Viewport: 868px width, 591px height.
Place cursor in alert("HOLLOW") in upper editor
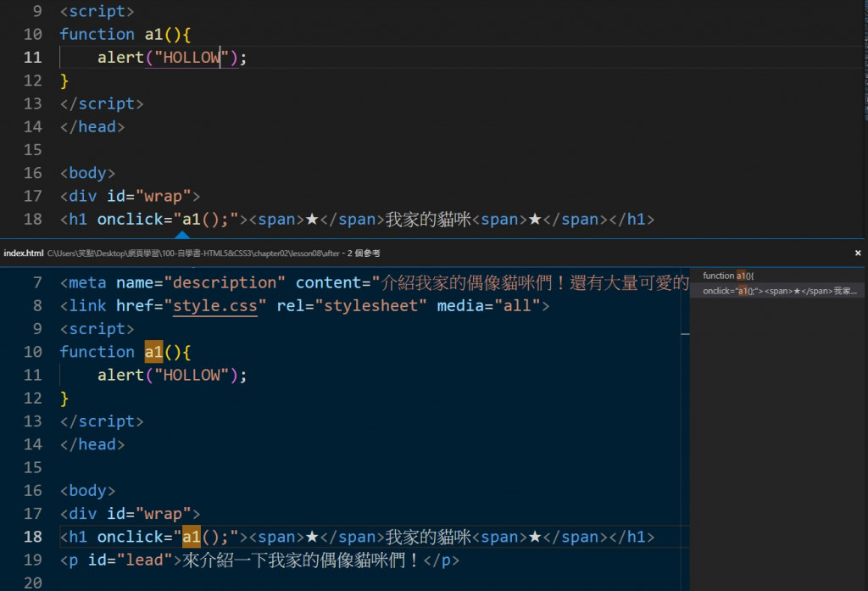click(171, 58)
